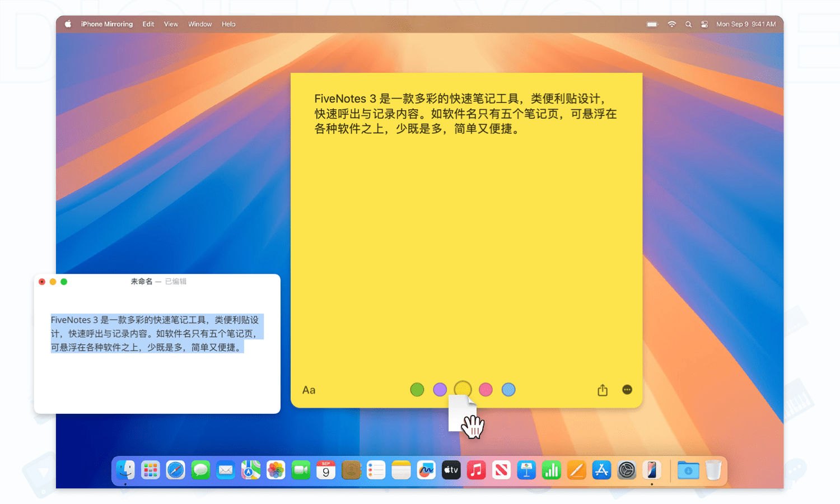
Task: Select the yellow note color dot
Action: (463, 389)
